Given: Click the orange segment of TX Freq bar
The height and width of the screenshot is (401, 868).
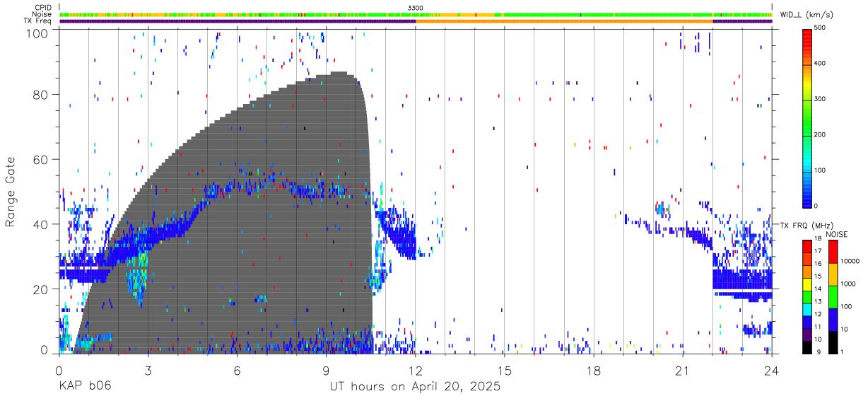Looking at the screenshot, I should (564, 21).
